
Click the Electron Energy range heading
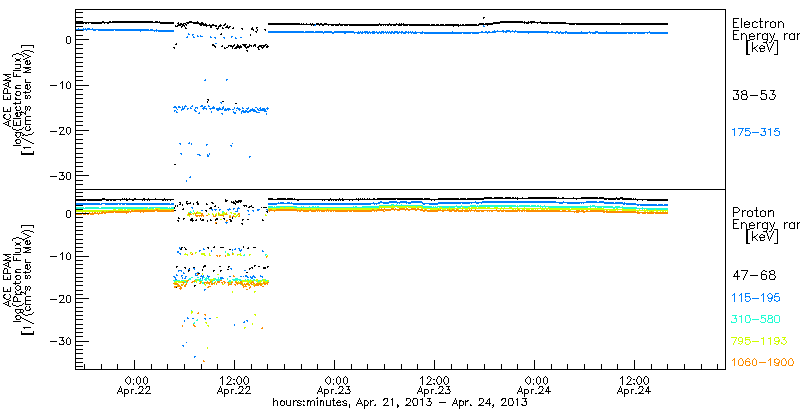tap(765, 36)
